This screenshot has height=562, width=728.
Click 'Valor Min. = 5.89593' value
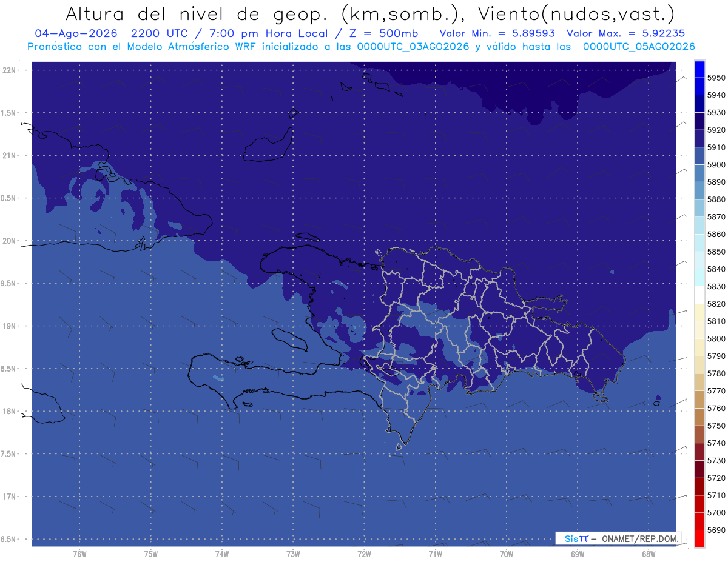497,33
